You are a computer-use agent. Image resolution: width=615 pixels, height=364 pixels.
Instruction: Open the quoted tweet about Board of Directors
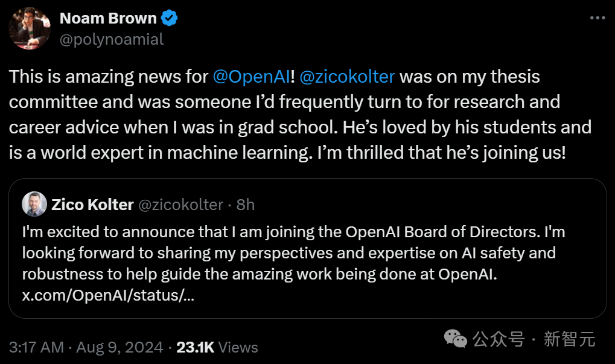pyautogui.click(x=308, y=248)
